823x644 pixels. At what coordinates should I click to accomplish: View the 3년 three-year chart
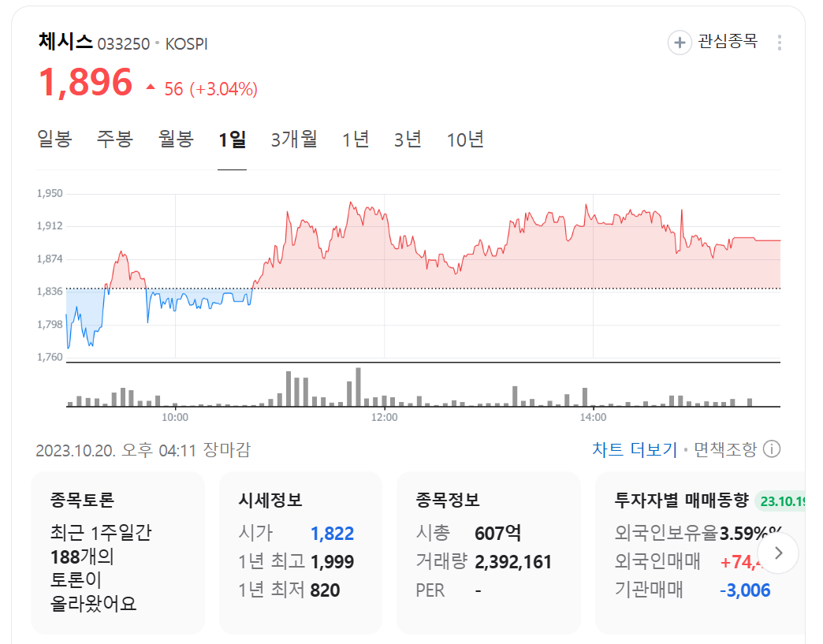(408, 139)
